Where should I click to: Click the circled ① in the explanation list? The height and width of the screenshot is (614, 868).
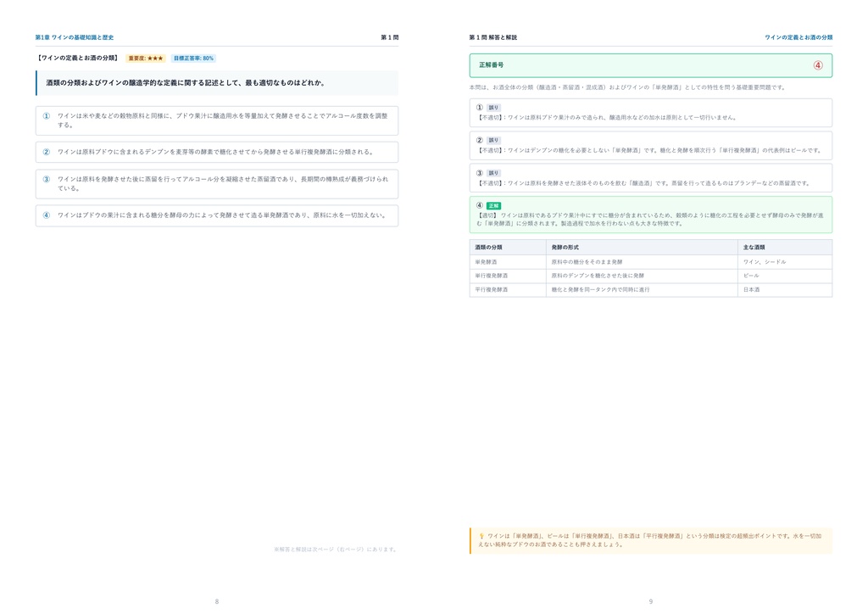[480, 108]
